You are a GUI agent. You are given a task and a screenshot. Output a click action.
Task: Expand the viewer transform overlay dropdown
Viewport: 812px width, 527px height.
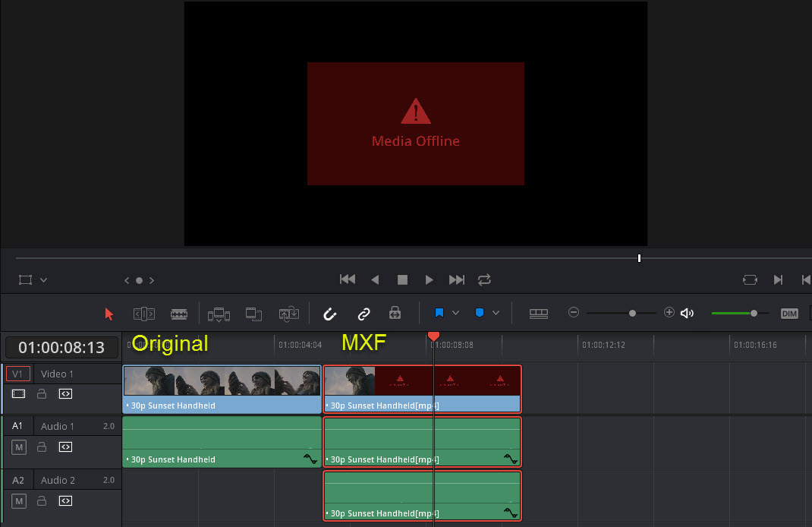pos(43,280)
